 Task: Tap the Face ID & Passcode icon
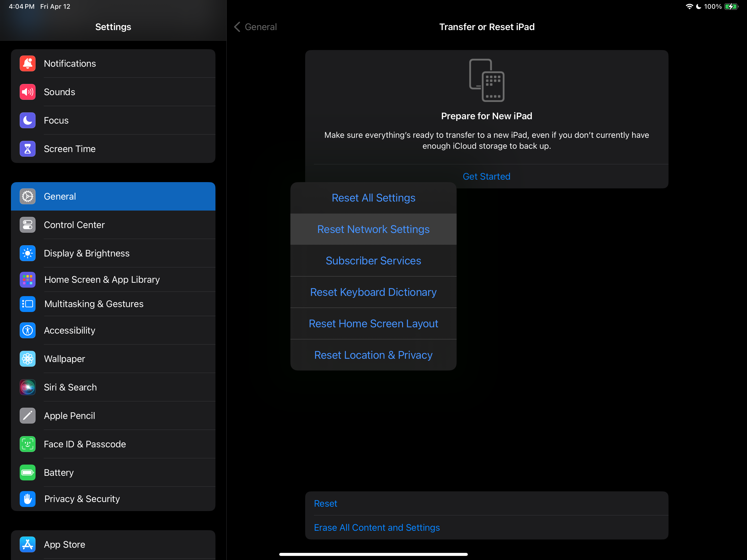27,444
